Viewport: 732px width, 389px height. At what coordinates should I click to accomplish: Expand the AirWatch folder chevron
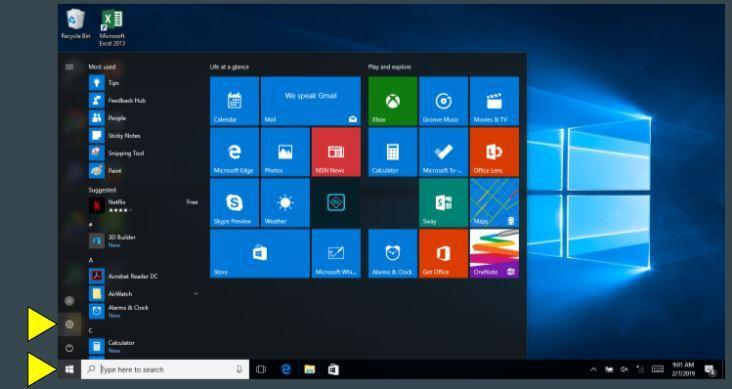pyautogui.click(x=196, y=294)
